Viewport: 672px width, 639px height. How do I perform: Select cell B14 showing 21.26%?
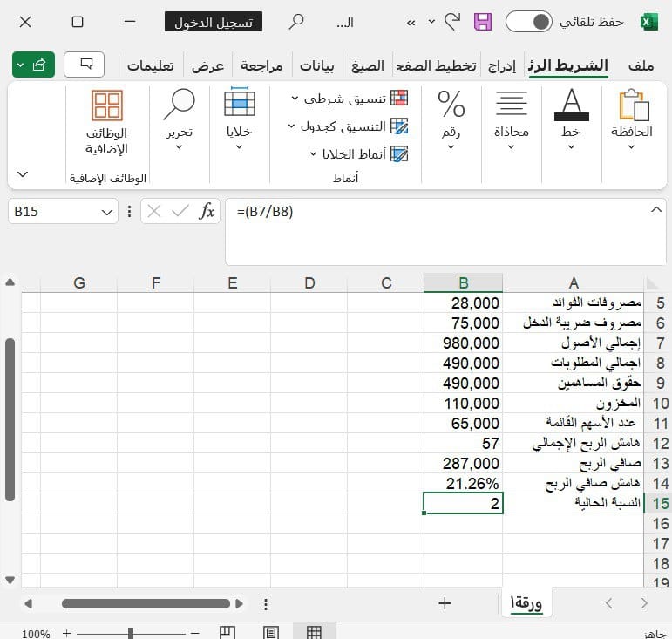point(464,484)
